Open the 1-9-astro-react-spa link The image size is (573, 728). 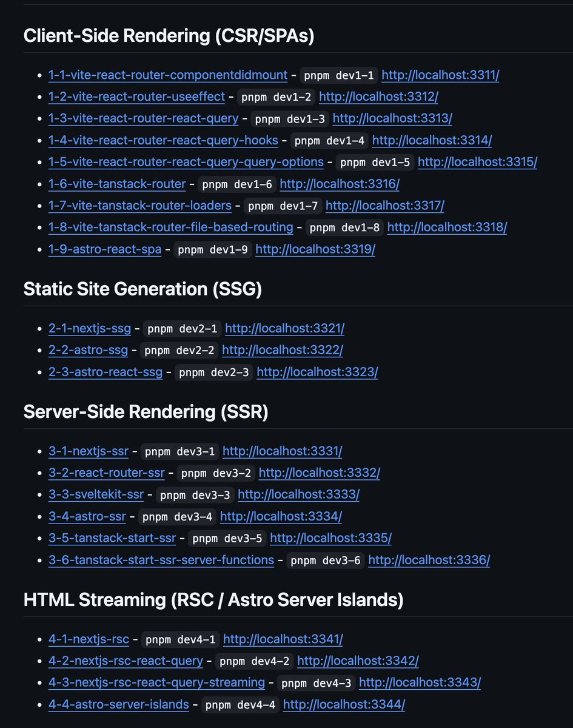(x=105, y=250)
